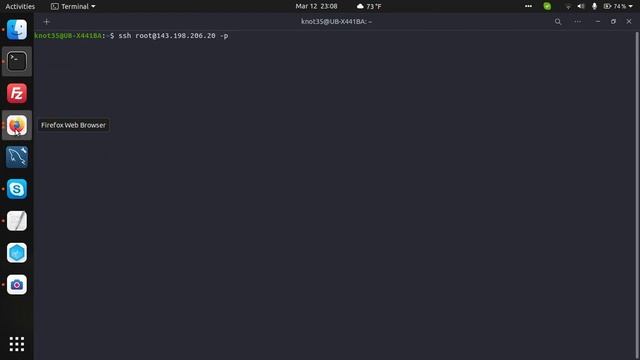
Task: Open weather 73°F indicator
Action: point(369,6)
